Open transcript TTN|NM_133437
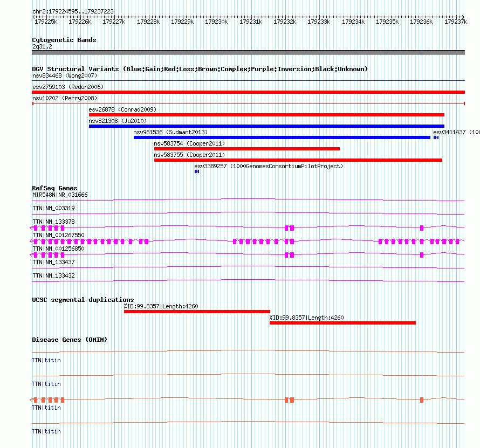Viewport: 480px width, 448px height. (x=53, y=262)
